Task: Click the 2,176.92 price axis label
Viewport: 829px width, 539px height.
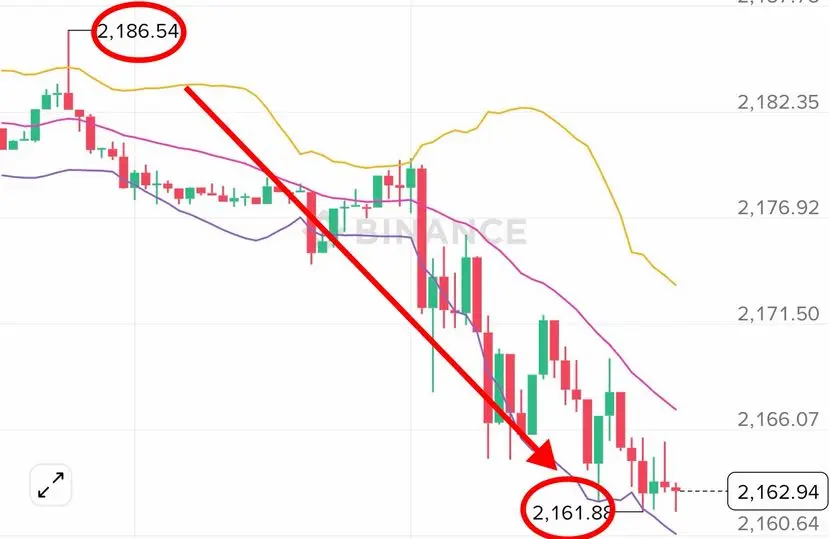Action: coord(778,207)
